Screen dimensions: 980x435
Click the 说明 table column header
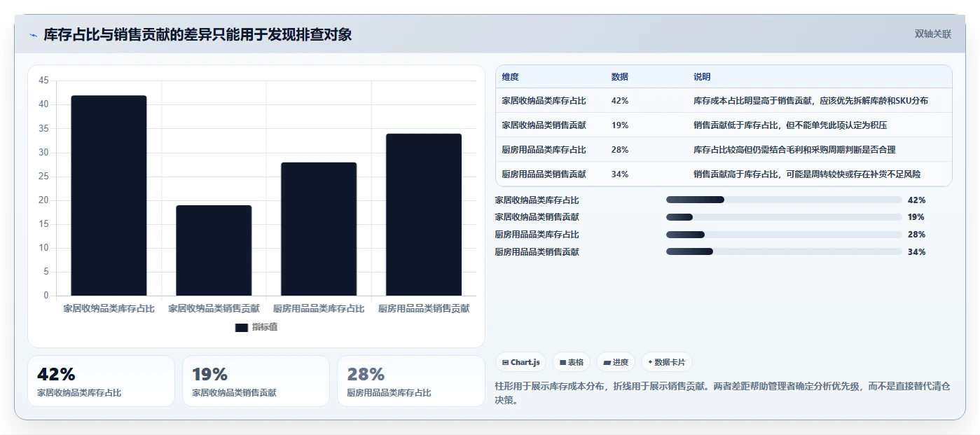point(702,77)
